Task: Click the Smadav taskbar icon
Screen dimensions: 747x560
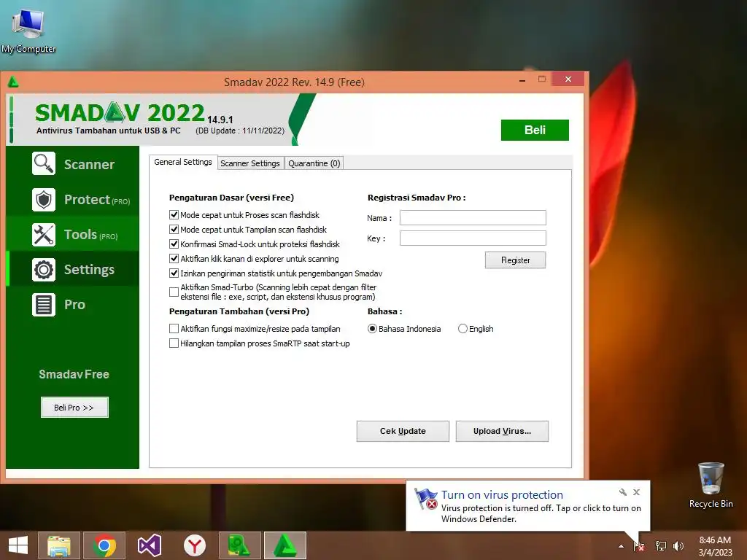Action: 285,545
